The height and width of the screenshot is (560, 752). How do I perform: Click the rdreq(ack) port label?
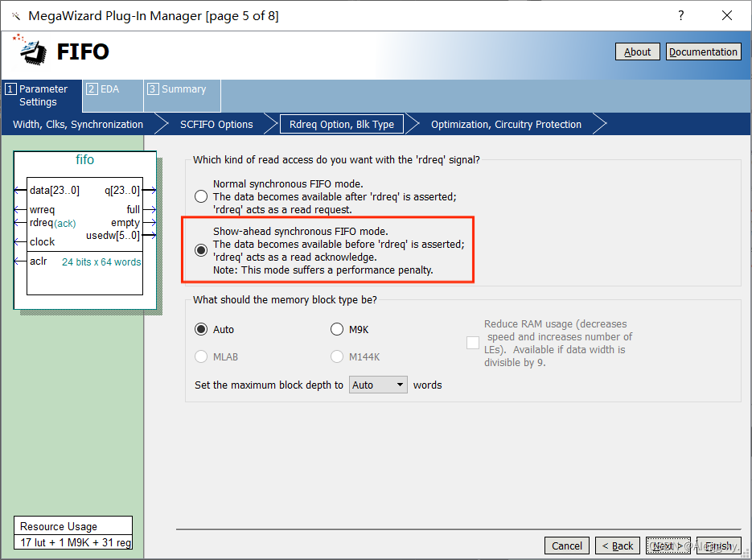pyautogui.click(x=53, y=223)
